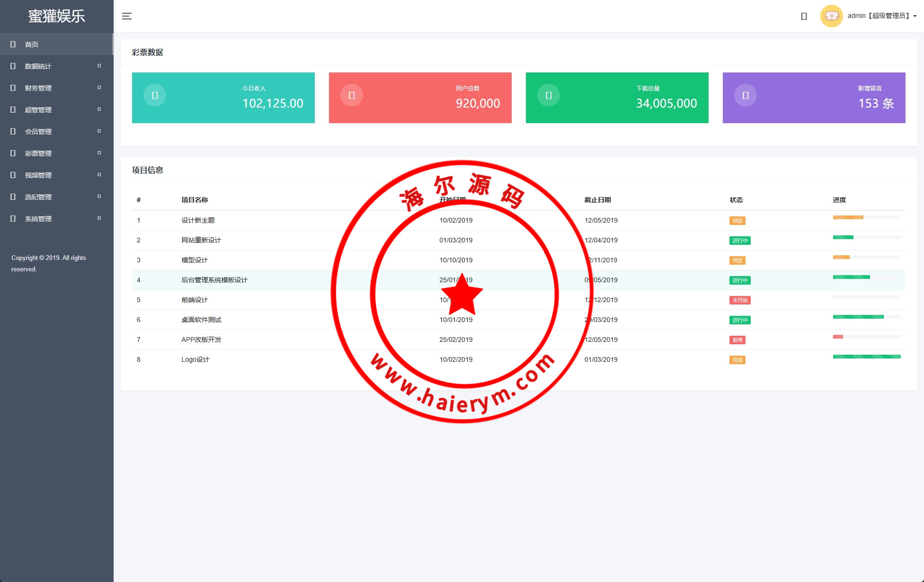Click the 新增留言 card circle icon

746,95
